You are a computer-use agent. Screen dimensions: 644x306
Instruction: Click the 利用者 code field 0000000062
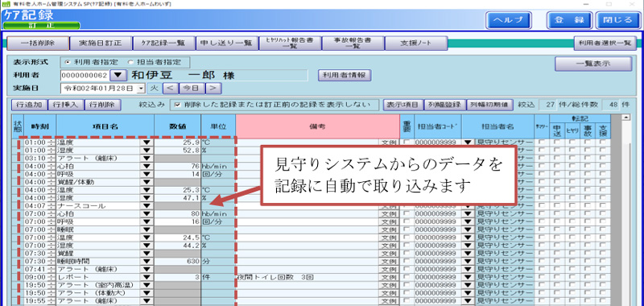coord(85,76)
